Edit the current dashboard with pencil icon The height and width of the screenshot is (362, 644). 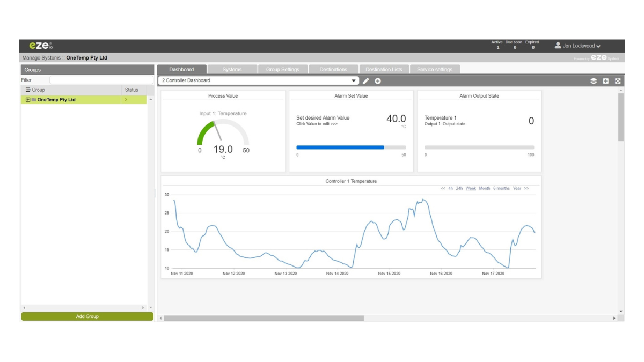coord(366,81)
